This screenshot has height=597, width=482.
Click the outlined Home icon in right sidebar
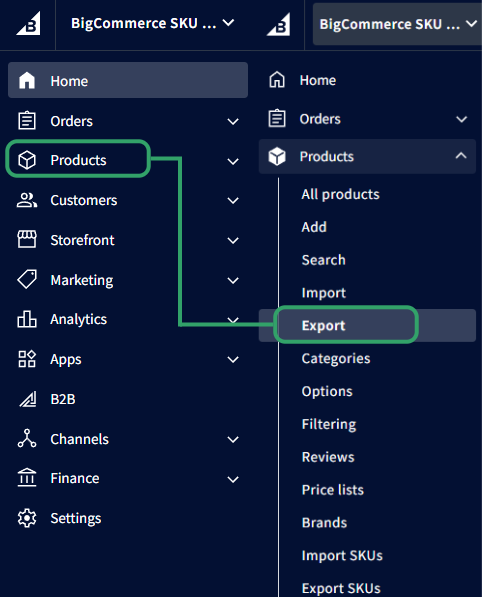tap(277, 80)
